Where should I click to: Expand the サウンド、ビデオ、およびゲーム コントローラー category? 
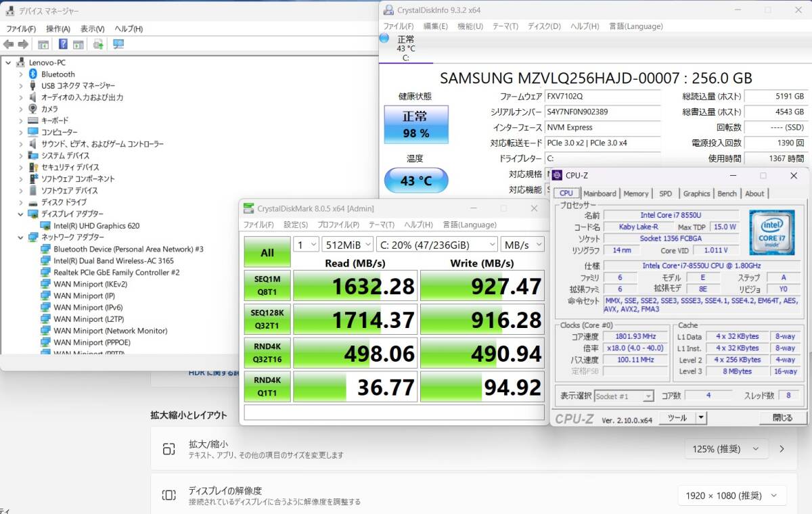click(20, 144)
